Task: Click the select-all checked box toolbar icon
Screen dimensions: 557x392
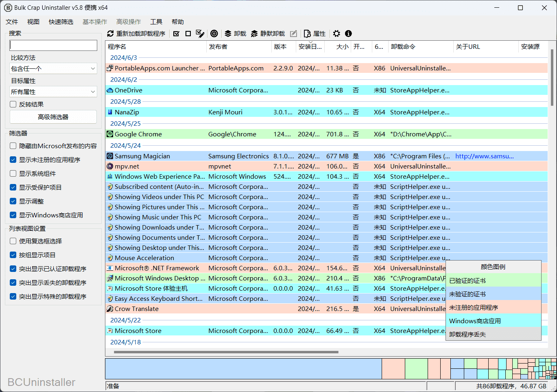Action: [176, 33]
